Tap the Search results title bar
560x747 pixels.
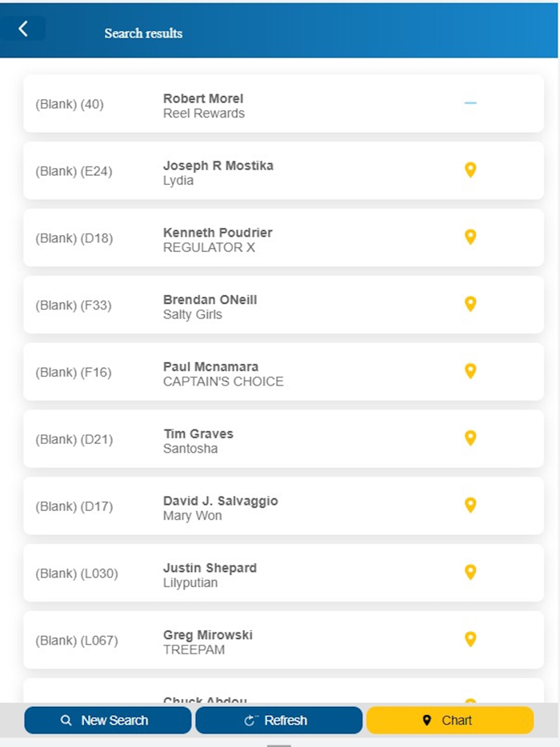click(x=142, y=34)
